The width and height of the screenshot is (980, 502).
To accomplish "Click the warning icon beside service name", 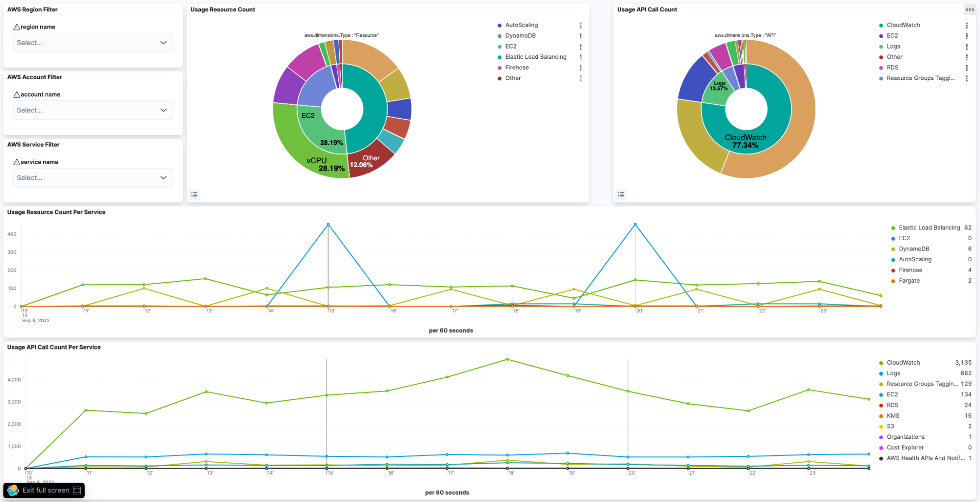I will coord(17,162).
